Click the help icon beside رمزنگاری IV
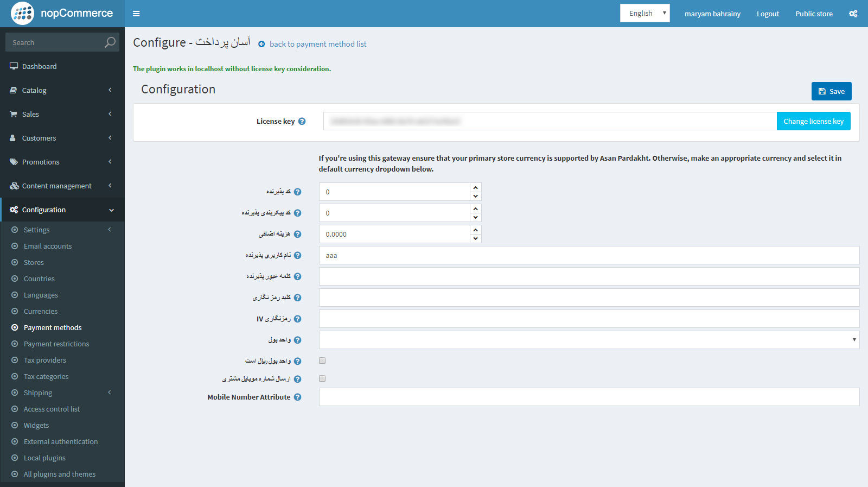The width and height of the screenshot is (868, 487). coord(297,319)
